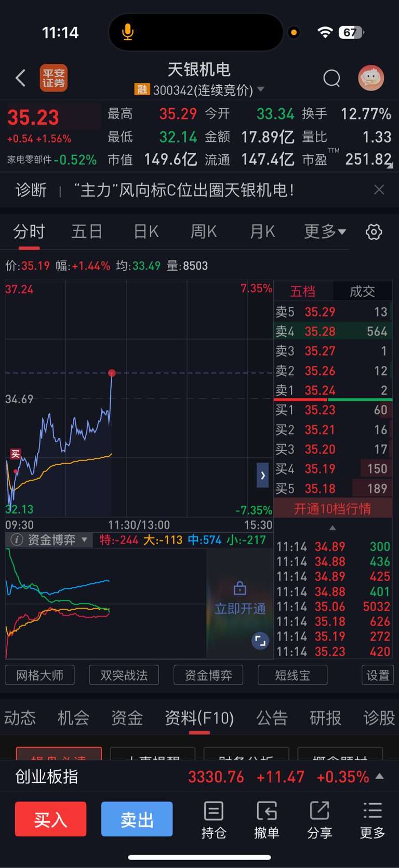Tap the 买 marker on the chart
Image resolution: width=399 pixels, height=868 pixels.
click(x=16, y=454)
